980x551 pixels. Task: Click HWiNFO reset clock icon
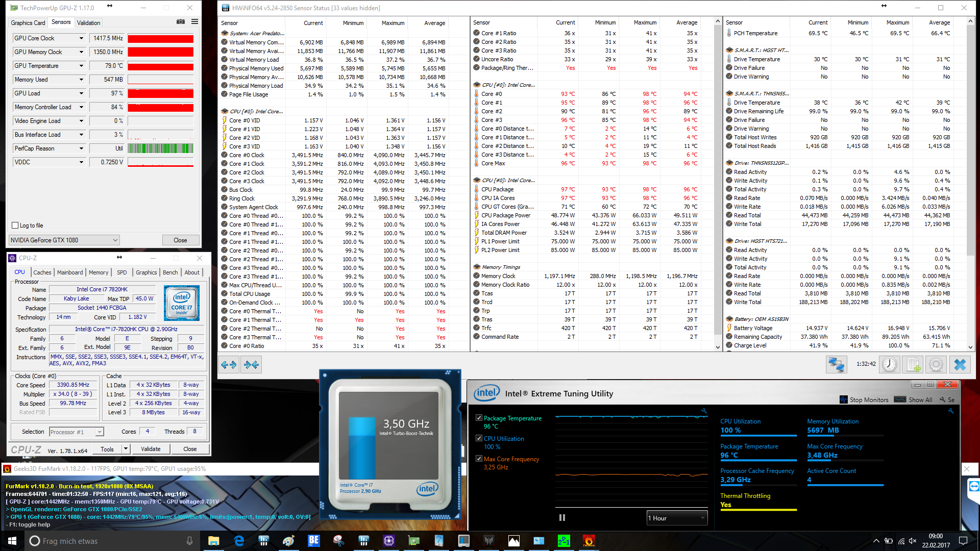(x=889, y=364)
